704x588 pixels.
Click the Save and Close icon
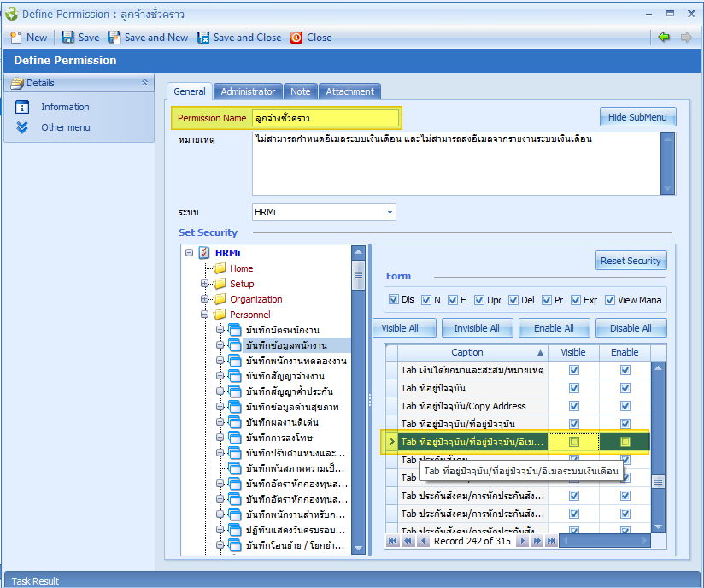point(203,38)
